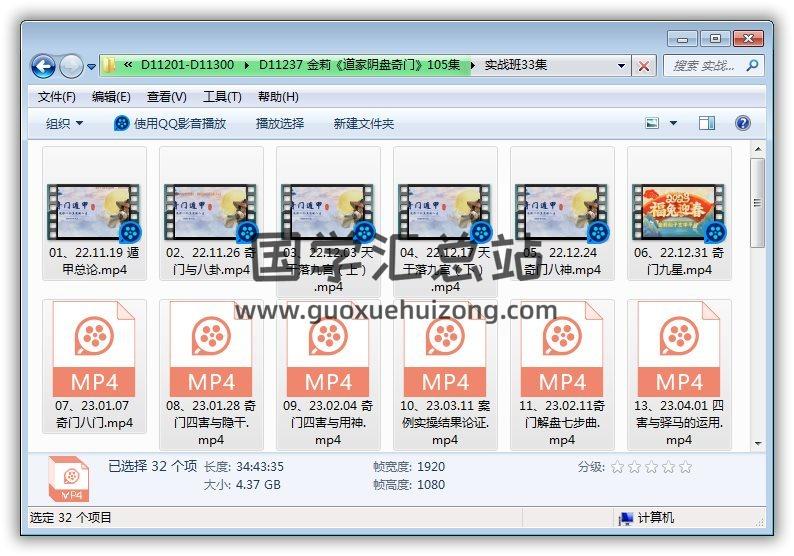Image resolution: width=794 pixels, height=556 pixels.
Task: Click the D11201-D11300 breadcrumb in address bar
Action: [187, 65]
